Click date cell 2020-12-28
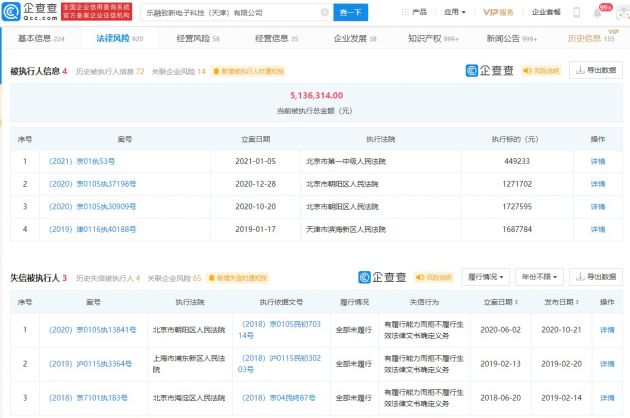Screen dimensions: 630x418 256,184
